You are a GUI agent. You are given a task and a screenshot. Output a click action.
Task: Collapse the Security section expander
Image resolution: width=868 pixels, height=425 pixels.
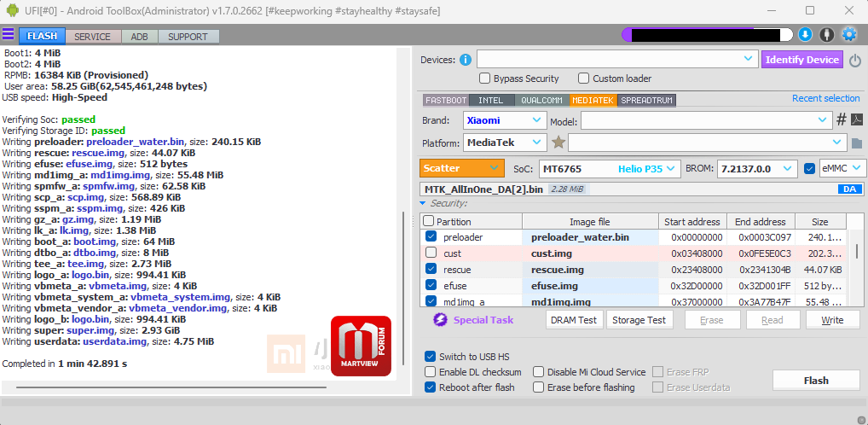pos(423,203)
